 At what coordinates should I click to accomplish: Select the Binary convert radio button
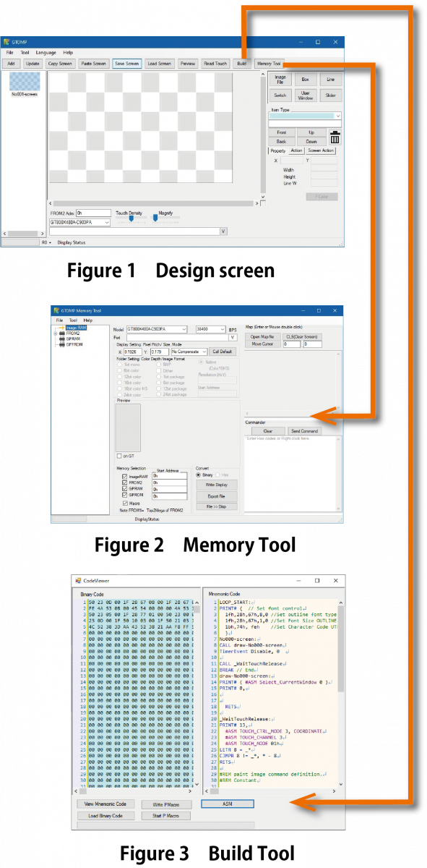tap(199, 475)
